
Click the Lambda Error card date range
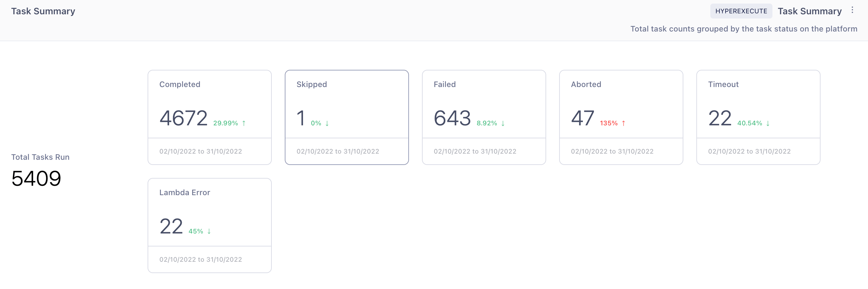pos(201,259)
